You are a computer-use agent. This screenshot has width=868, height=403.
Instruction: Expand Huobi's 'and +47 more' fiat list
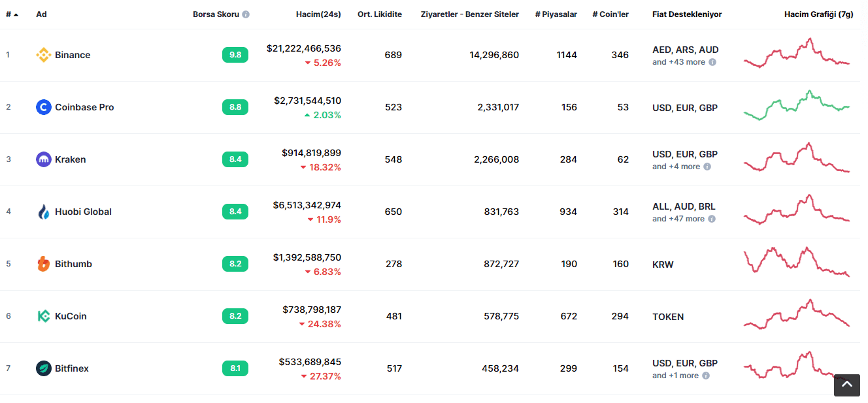(x=678, y=219)
